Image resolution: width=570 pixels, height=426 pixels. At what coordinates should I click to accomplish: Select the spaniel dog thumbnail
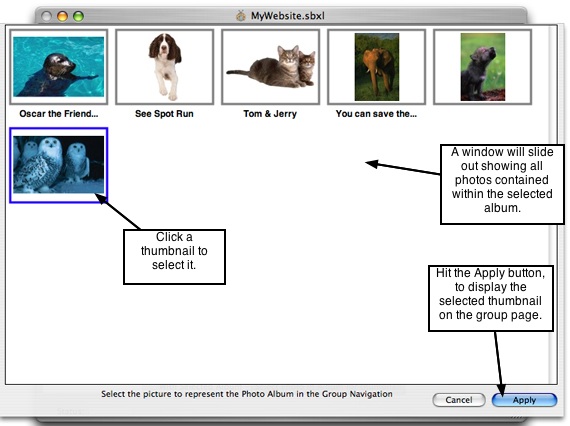point(164,67)
